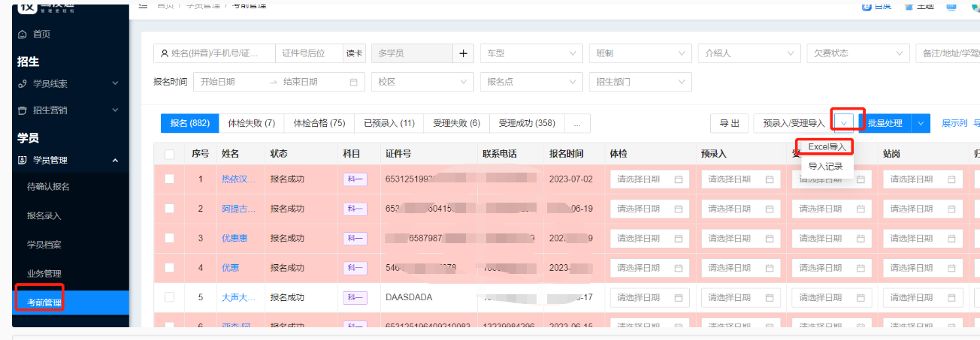Click the 预录入/受理导入 button

pos(794,123)
